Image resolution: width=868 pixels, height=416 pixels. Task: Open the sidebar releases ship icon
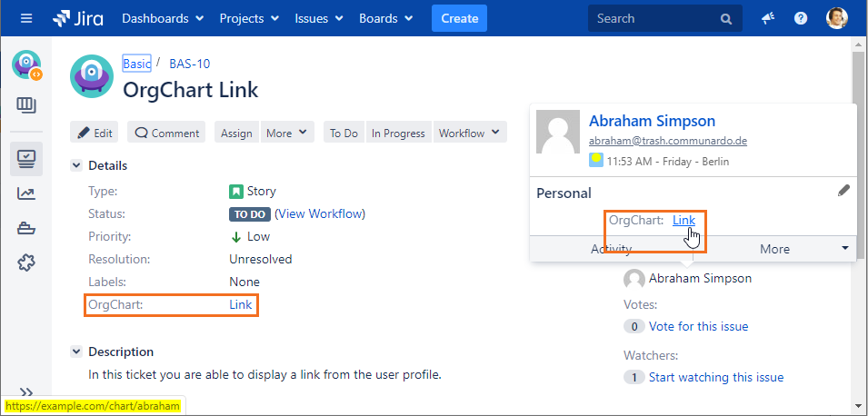[x=26, y=228]
